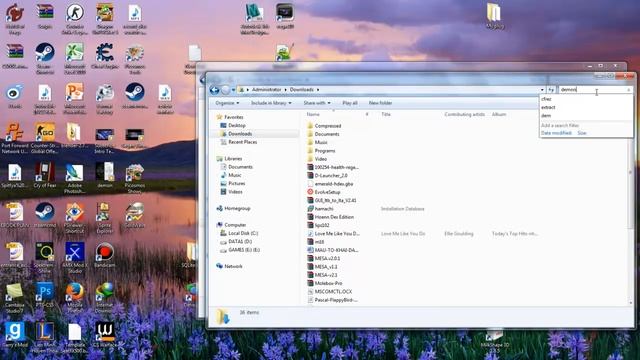Sort by the Name column header
The image size is (640, 360).
(313, 114)
